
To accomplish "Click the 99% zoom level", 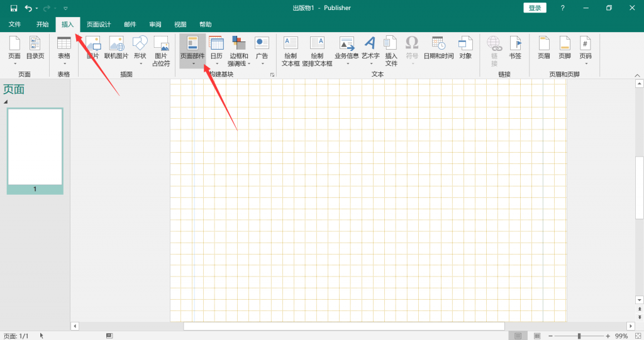I will tap(621, 336).
